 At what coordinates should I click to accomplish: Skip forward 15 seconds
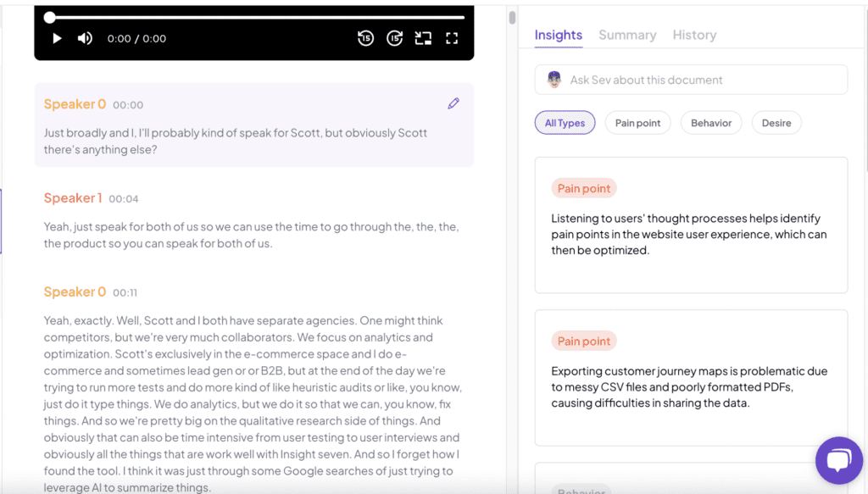394,38
